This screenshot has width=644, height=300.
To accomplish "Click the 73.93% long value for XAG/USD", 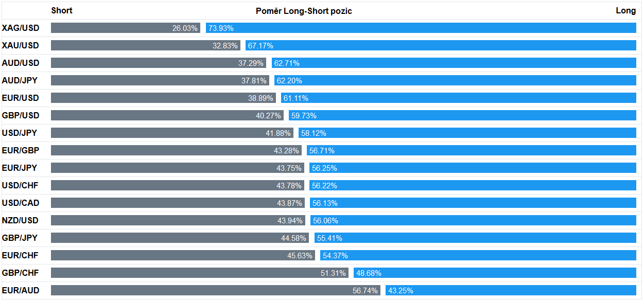I will pyautogui.click(x=221, y=28).
